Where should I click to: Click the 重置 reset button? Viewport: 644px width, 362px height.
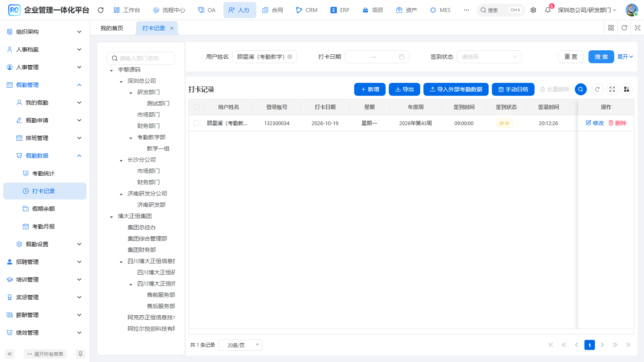(x=571, y=57)
